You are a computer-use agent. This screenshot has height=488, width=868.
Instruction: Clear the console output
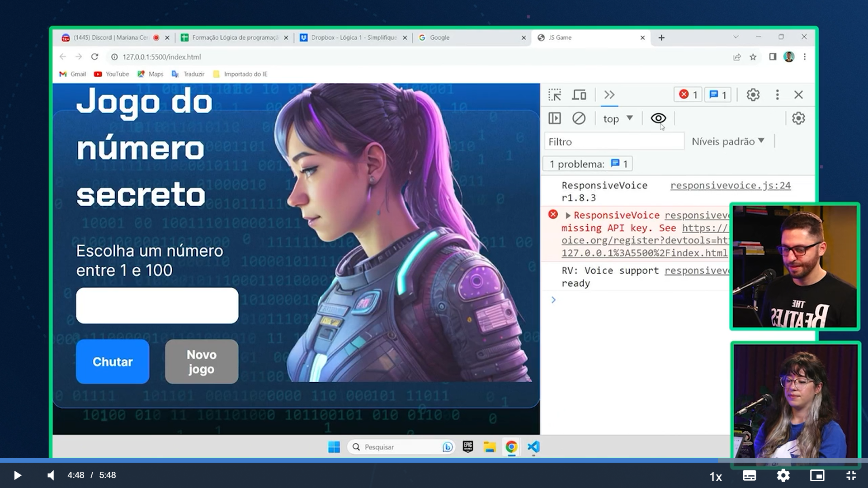(579, 118)
